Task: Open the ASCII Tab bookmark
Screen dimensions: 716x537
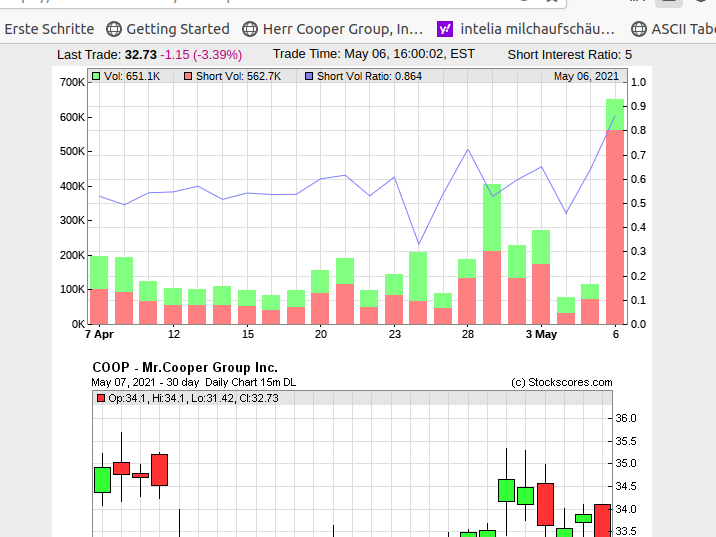Action: [674, 29]
